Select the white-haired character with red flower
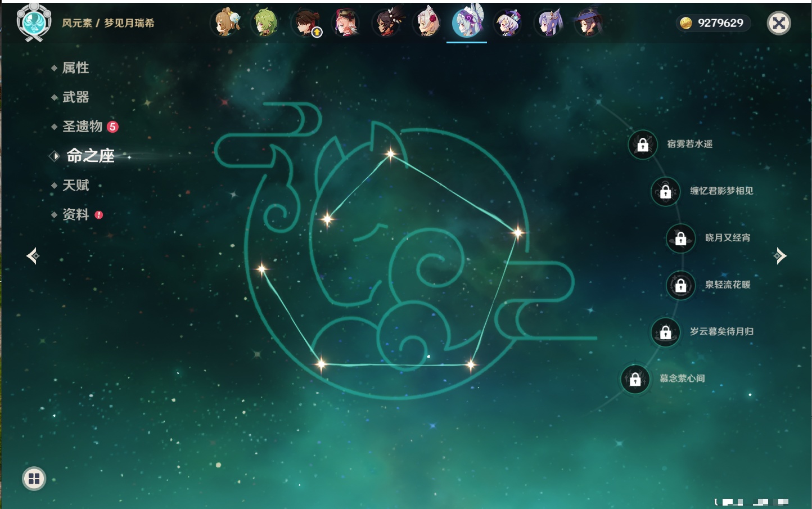 427,23
